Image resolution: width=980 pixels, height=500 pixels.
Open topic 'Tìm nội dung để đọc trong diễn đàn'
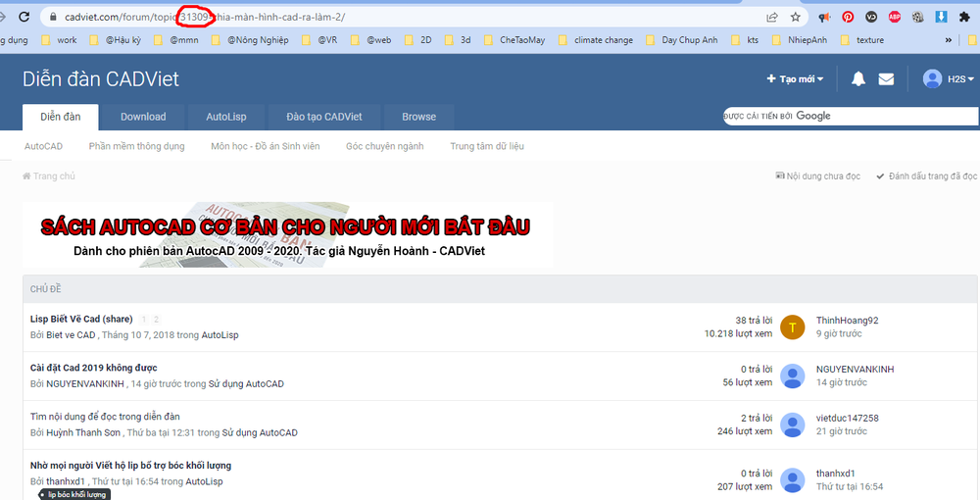[x=105, y=417]
